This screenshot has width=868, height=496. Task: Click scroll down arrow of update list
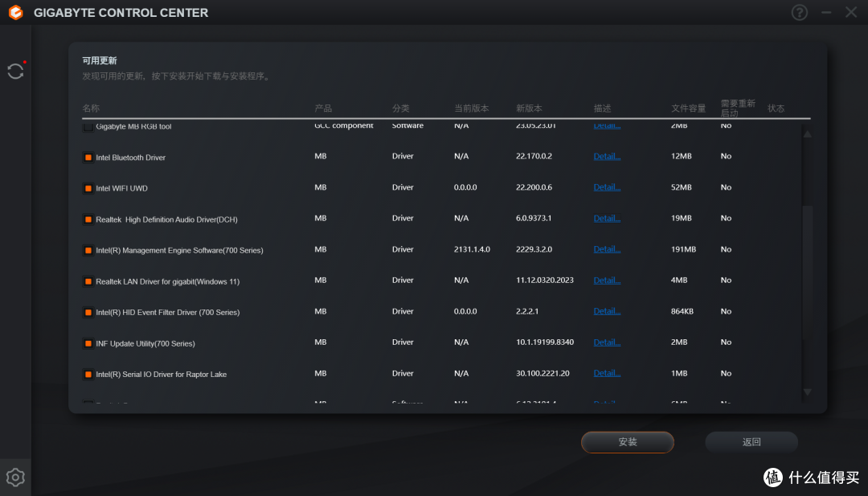(808, 392)
